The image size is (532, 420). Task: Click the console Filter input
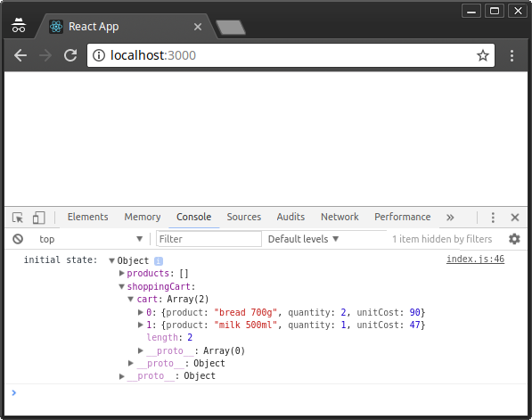(209, 239)
